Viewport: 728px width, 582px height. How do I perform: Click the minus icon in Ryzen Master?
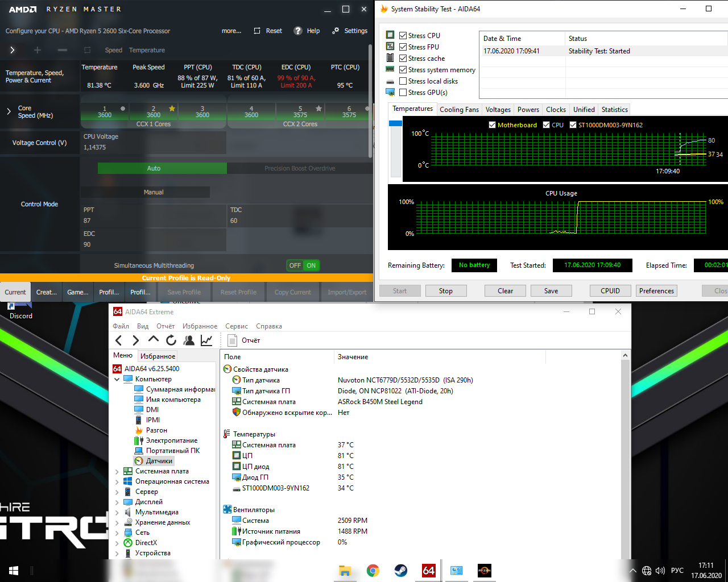(x=63, y=50)
